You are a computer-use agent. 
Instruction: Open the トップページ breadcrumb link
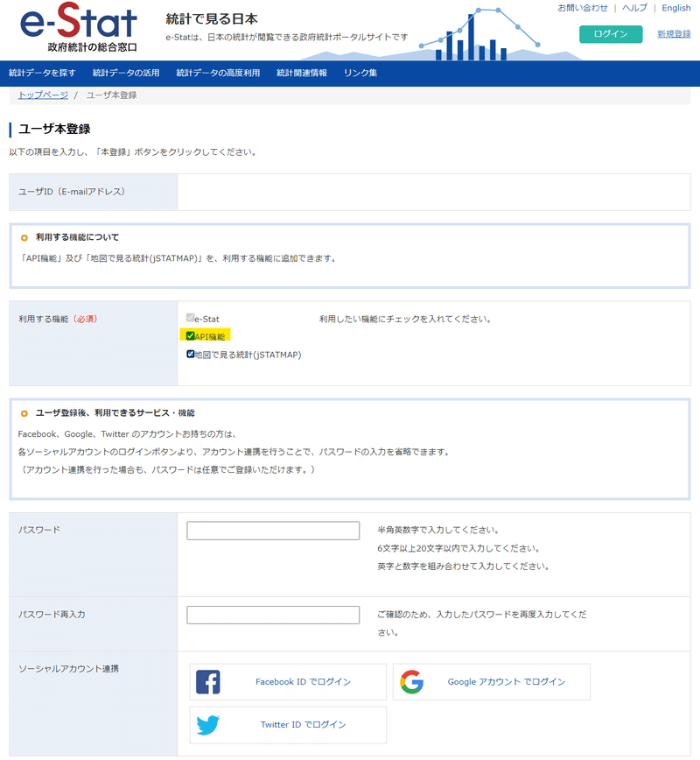pyautogui.click(x=42, y=96)
